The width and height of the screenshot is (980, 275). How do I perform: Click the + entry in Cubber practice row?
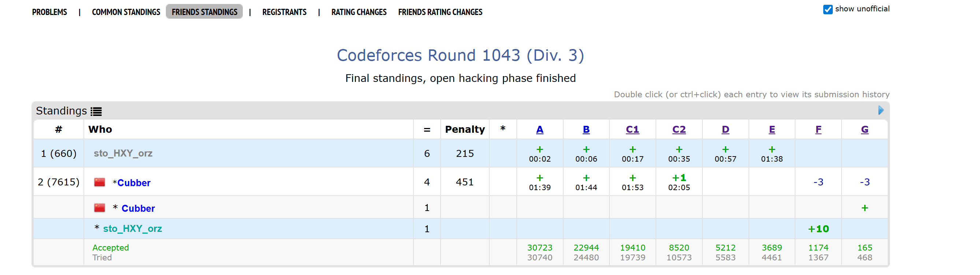pyautogui.click(x=864, y=208)
